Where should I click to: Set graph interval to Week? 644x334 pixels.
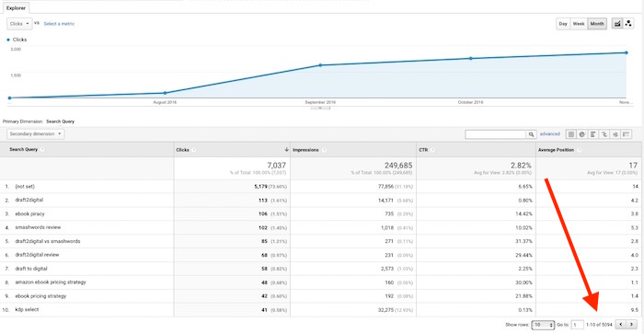(x=579, y=24)
